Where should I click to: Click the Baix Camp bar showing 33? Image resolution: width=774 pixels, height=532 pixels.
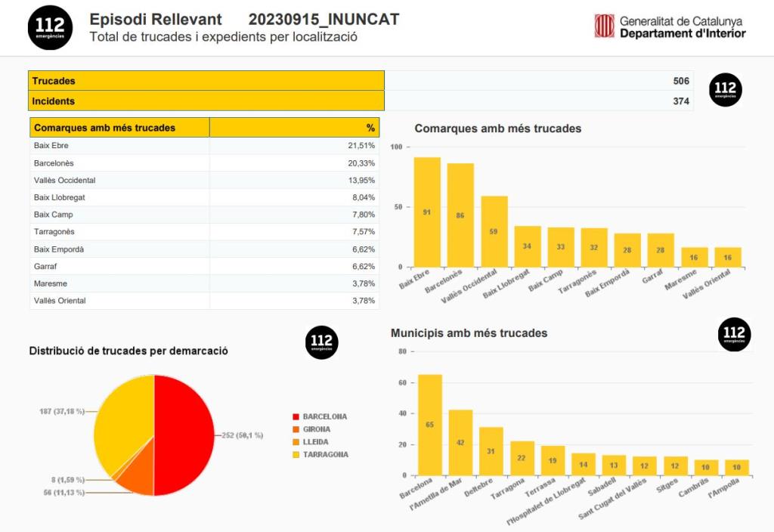click(x=561, y=247)
